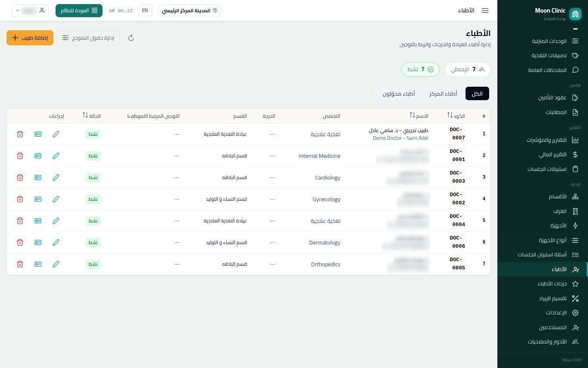Click the العودة للنظام button
Viewport: 588px width, 368px height.
(x=79, y=11)
